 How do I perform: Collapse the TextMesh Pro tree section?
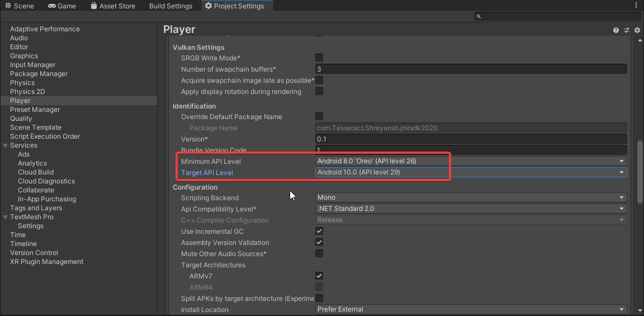pyautogui.click(x=6, y=217)
